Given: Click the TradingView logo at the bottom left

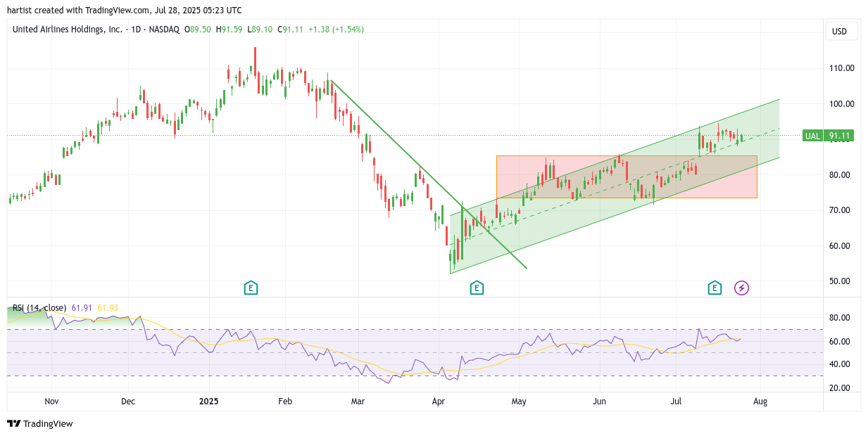Looking at the screenshot, I should [x=39, y=423].
